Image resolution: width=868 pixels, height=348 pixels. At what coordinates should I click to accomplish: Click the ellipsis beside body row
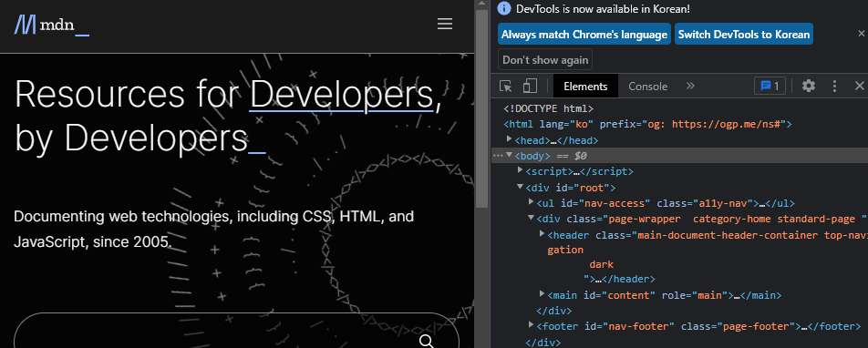coord(498,156)
